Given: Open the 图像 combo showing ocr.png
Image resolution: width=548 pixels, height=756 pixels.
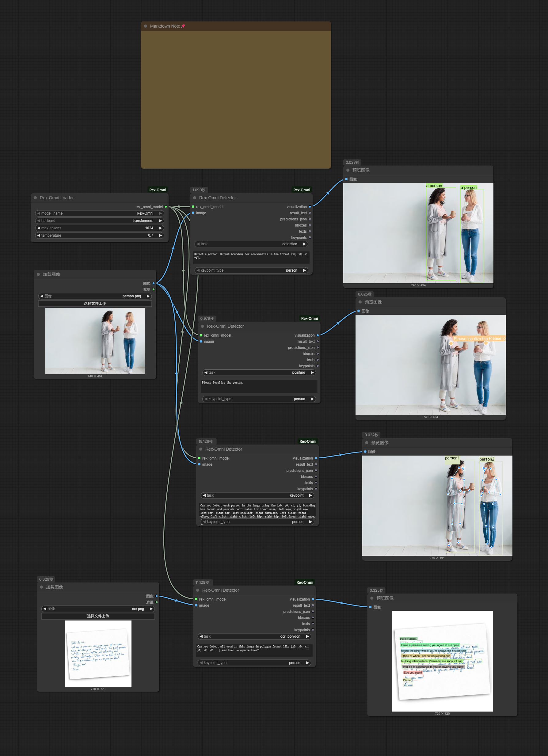Looking at the screenshot, I should 98,609.
